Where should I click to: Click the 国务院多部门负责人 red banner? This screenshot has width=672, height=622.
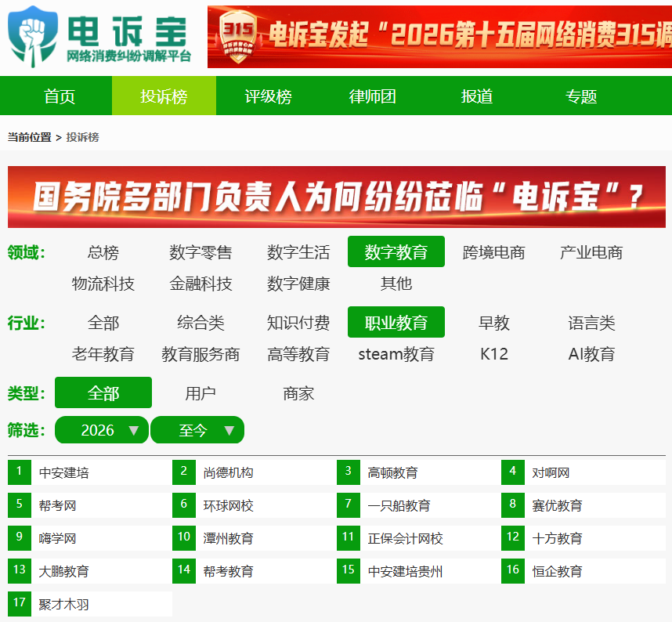point(337,197)
